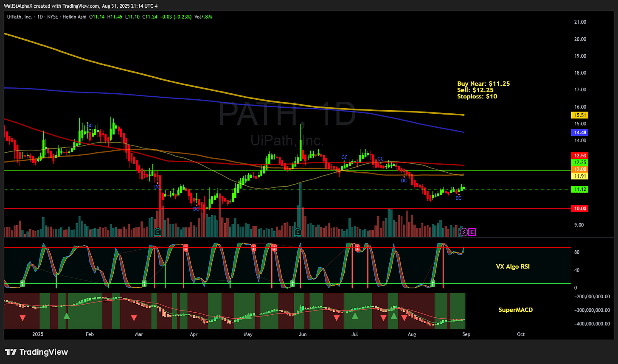Click the DC label below the early August candles
The image size is (618, 364).
coord(404,181)
